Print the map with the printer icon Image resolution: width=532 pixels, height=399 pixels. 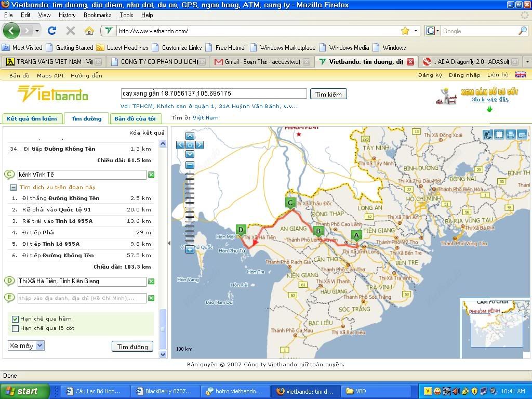[x=511, y=135]
